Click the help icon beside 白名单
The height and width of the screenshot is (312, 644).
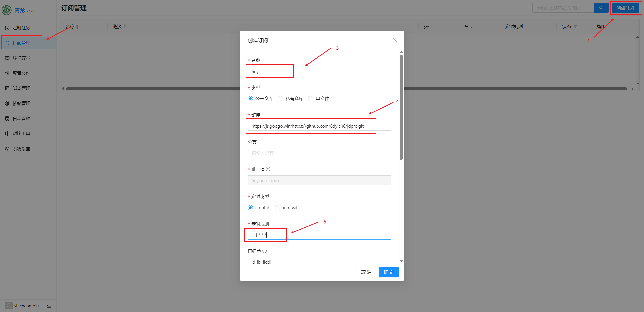(265, 251)
